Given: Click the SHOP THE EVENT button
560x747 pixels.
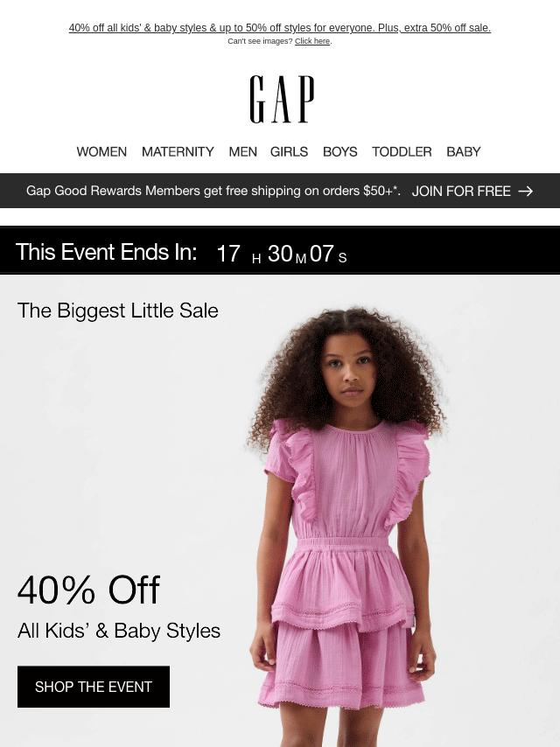Looking at the screenshot, I should coord(94,687).
